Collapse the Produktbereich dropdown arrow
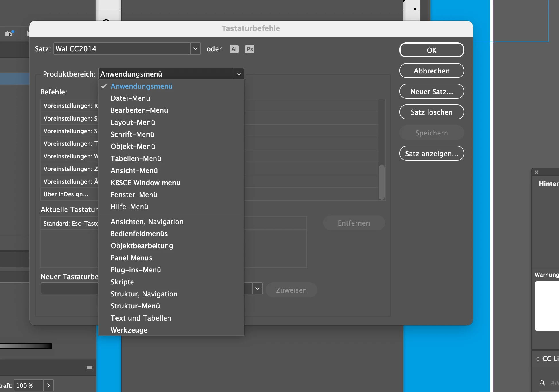 click(x=239, y=74)
